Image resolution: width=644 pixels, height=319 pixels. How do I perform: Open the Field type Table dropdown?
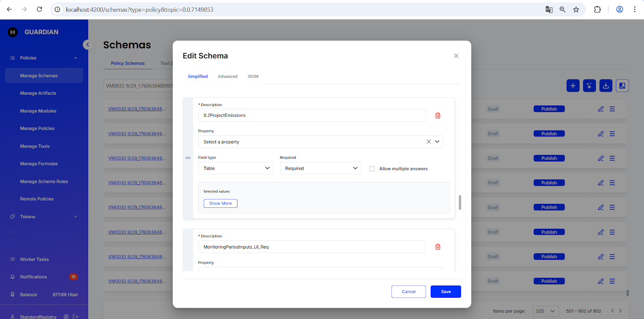236,168
